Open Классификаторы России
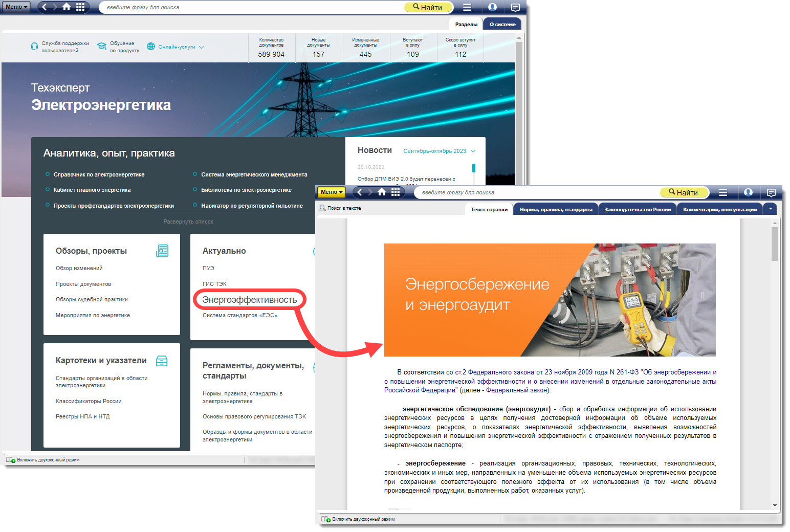 89,401
